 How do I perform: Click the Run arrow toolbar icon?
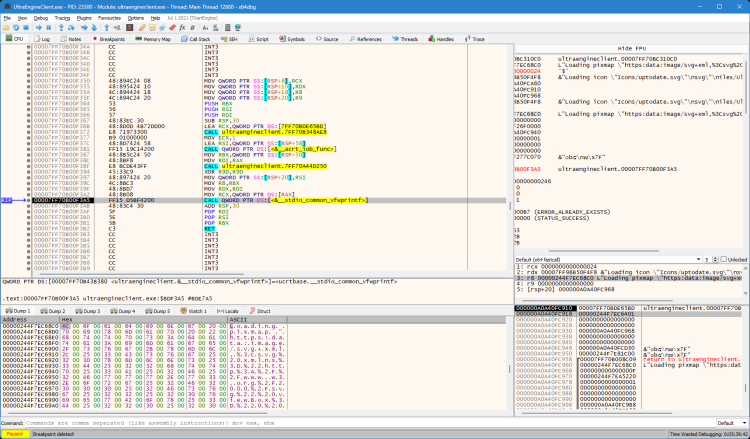click(37, 28)
